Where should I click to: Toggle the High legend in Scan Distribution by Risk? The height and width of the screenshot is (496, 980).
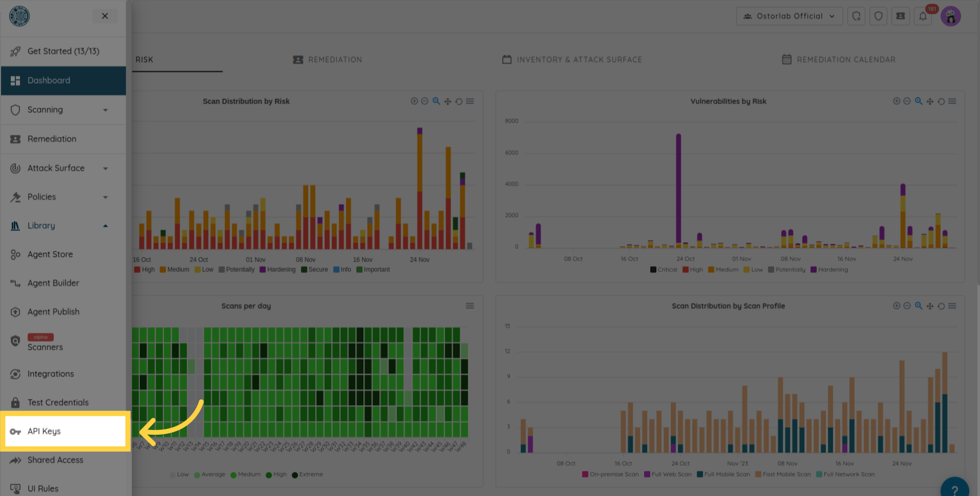pyautogui.click(x=144, y=270)
